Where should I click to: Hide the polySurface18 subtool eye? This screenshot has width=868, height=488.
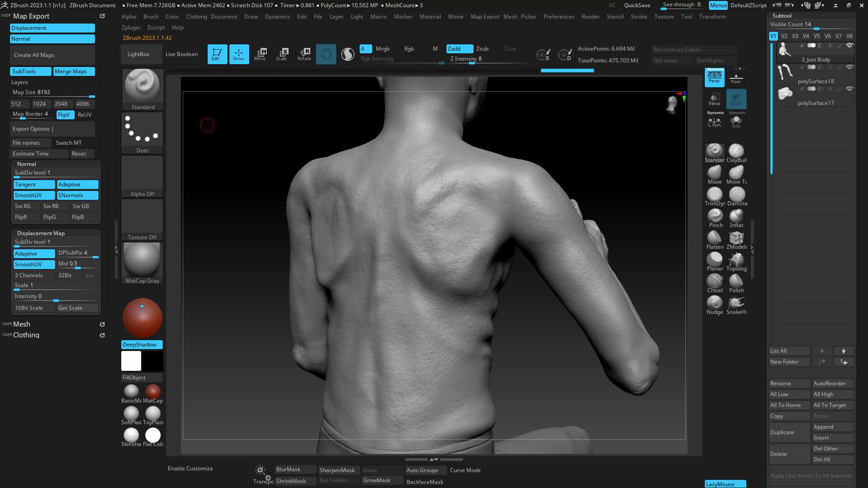pos(849,67)
